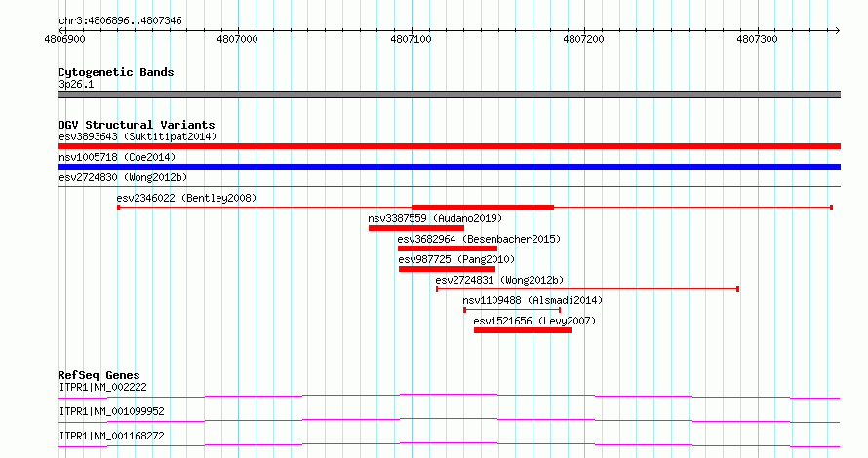Open variant label nsv1109488 (Alsmadi2014)
Viewport: 868px width, 458px height.
pos(533,300)
